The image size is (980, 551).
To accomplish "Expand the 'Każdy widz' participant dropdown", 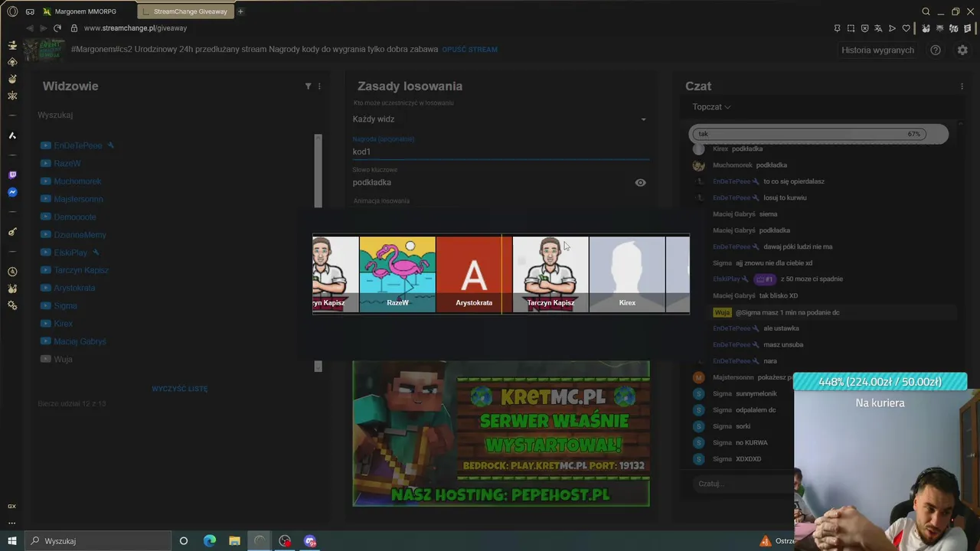I will pyautogui.click(x=501, y=119).
